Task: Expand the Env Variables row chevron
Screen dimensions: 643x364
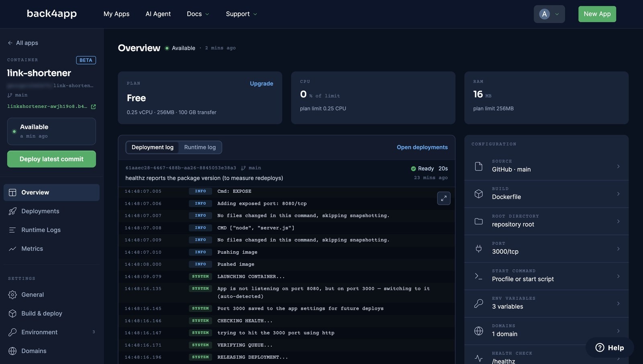Action: (618, 303)
